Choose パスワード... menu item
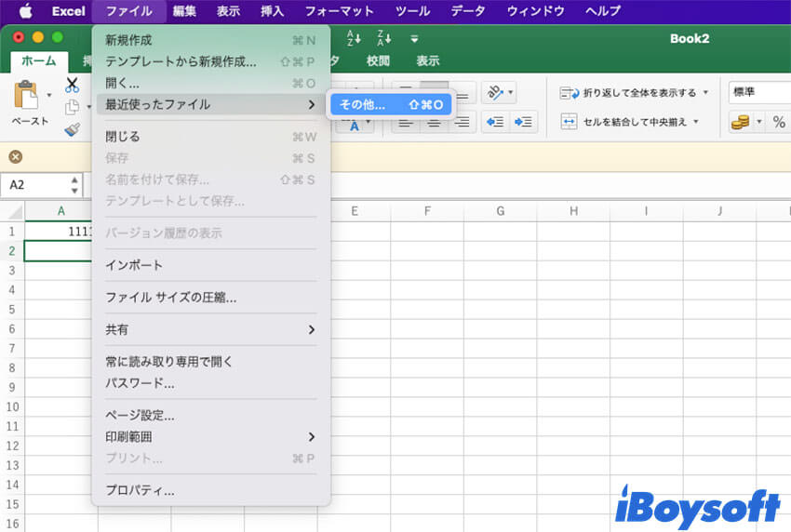791x532 pixels. [211, 383]
